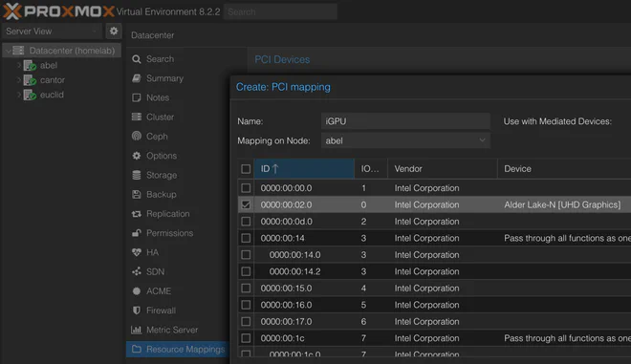Open the Server View dropdown
631x364 pixels.
click(x=52, y=31)
